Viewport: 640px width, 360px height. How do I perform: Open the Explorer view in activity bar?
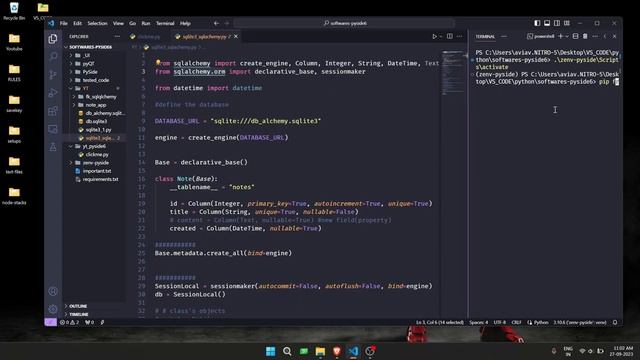53,38
